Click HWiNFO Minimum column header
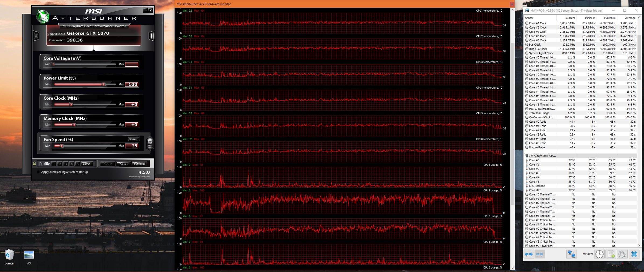Image resolution: width=644 pixels, height=272 pixels. pos(587,18)
